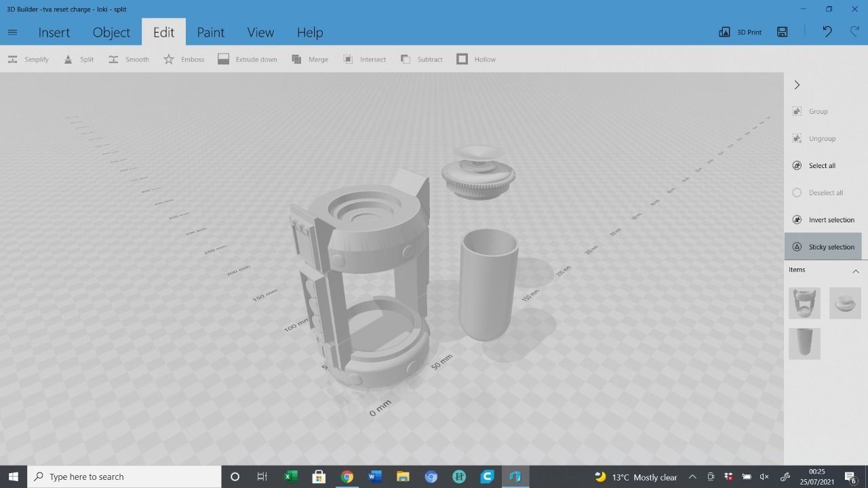Click the battery tray icon
Screen dimensions: 868x488
coord(747,476)
